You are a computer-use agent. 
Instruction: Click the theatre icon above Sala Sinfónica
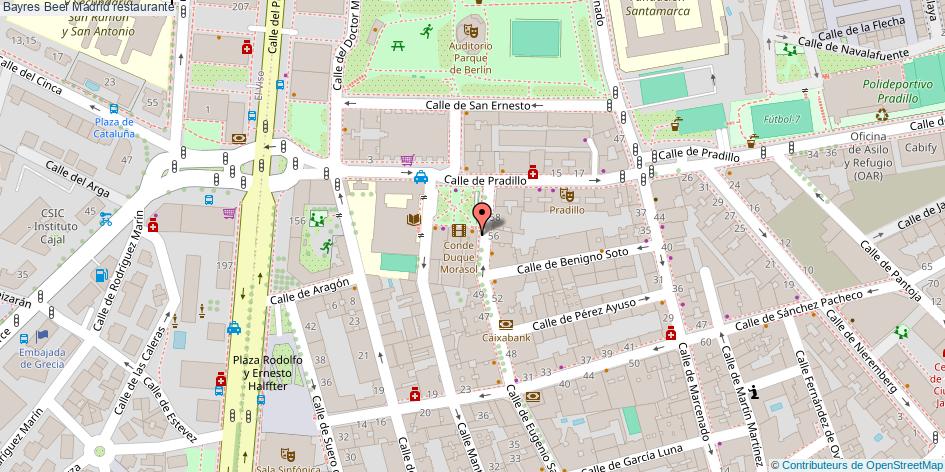tap(287, 453)
